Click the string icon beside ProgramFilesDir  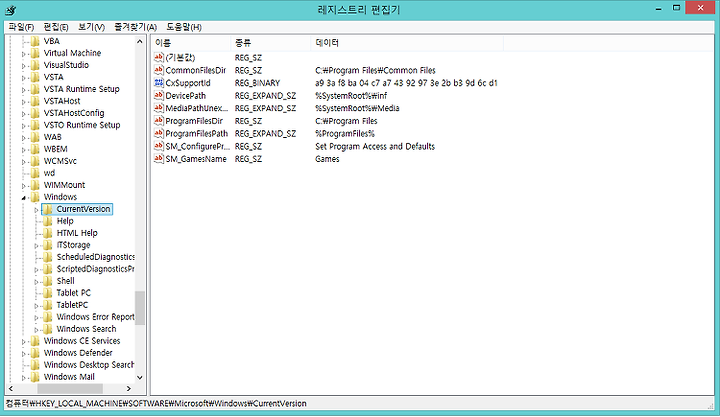click(159, 121)
